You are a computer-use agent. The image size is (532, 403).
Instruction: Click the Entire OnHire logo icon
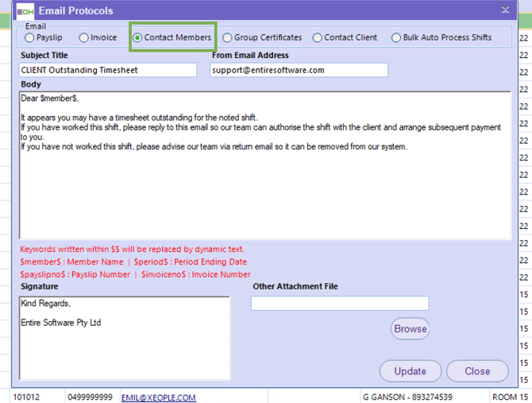pyautogui.click(x=25, y=10)
